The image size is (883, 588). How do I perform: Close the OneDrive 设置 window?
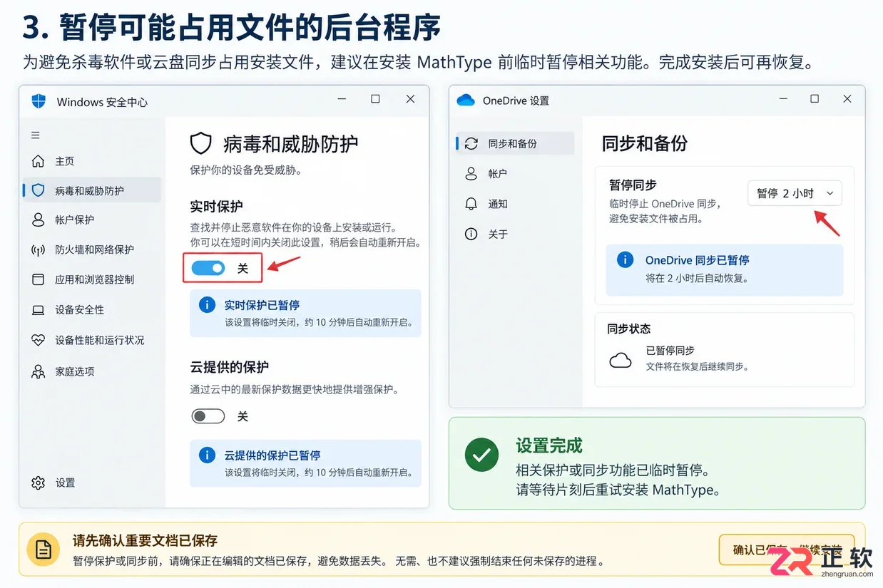[x=847, y=99]
